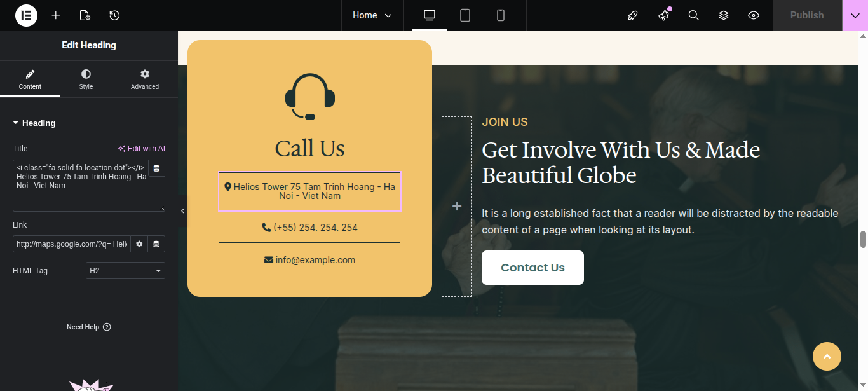Toggle page preview with the eye icon
Viewport: 868px width, 391px height.
[x=754, y=15]
